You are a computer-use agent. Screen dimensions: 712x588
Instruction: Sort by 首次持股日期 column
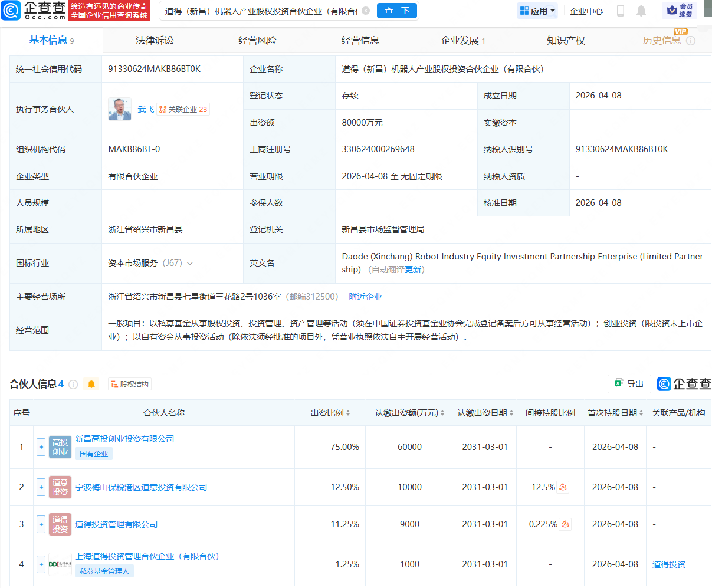[615, 413]
